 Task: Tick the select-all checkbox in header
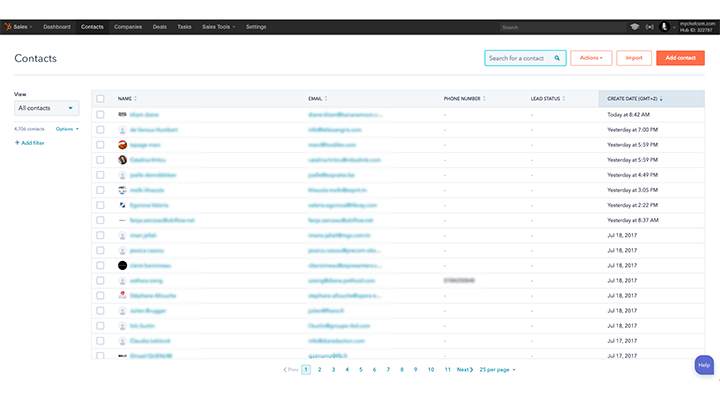point(100,99)
